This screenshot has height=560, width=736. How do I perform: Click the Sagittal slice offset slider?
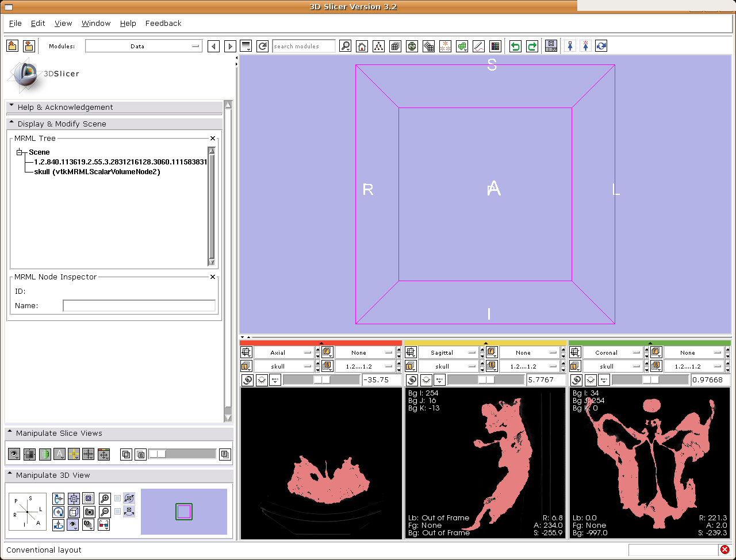486,380
